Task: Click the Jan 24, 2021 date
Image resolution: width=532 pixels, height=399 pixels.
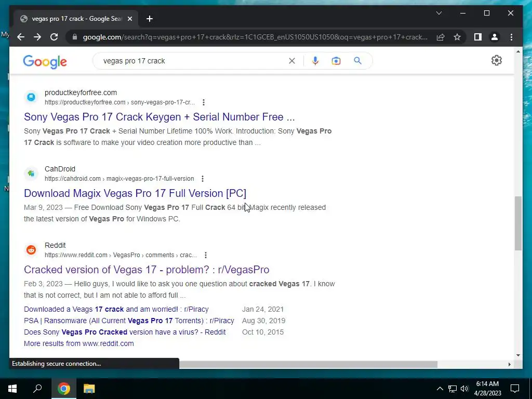Action: pos(262,309)
